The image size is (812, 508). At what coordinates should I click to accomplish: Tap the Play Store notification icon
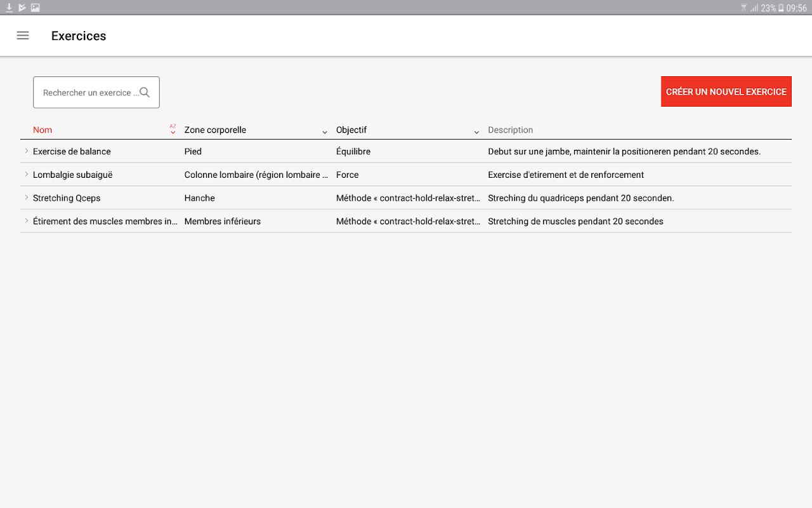[x=22, y=8]
